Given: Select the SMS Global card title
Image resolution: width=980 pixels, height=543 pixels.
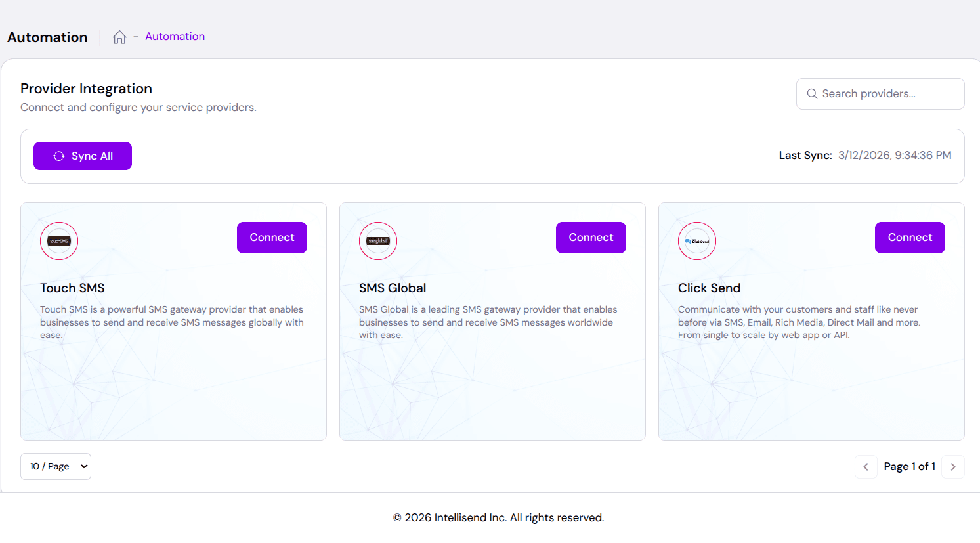Looking at the screenshot, I should pos(393,288).
